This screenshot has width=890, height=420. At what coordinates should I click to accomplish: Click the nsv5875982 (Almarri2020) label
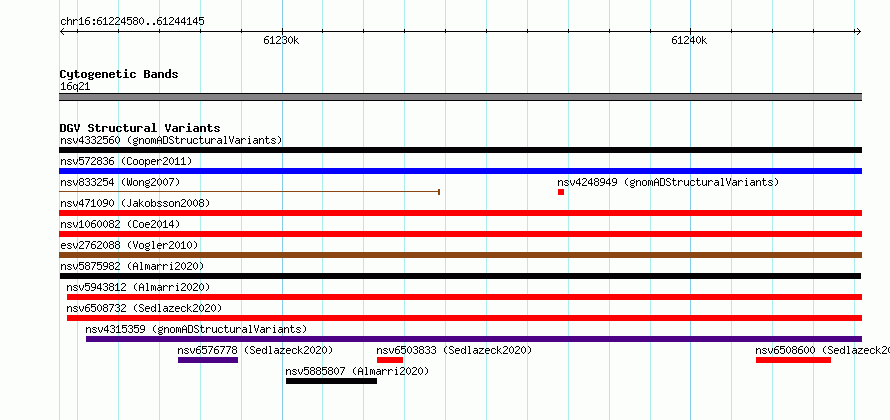tap(132, 266)
